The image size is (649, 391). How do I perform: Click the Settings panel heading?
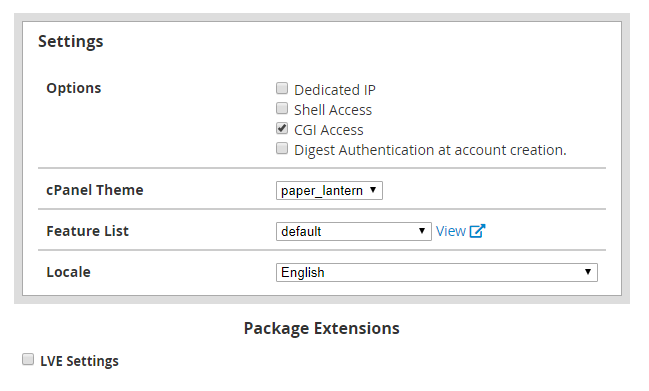point(71,42)
